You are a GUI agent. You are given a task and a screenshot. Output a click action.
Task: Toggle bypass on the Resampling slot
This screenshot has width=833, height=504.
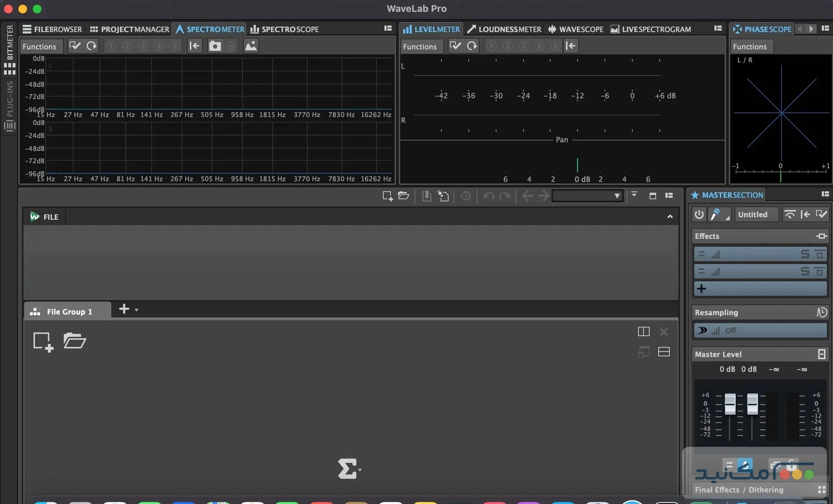[x=701, y=330]
